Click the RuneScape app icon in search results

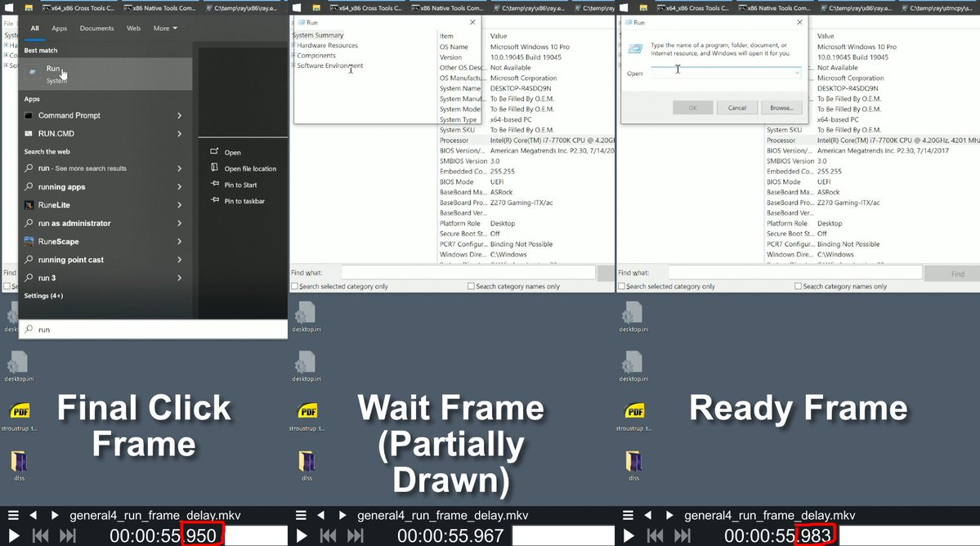click(x=29, y=242)
